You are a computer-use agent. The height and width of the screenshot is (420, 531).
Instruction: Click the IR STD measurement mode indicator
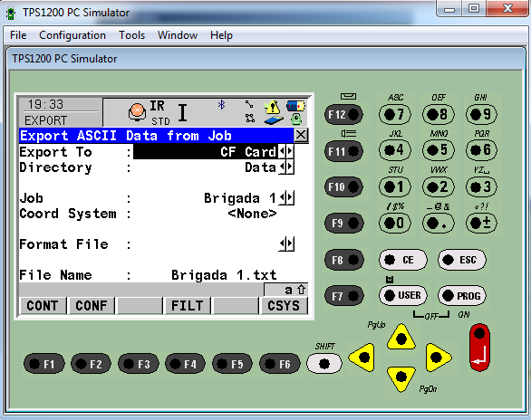click(x=159, y=112)
